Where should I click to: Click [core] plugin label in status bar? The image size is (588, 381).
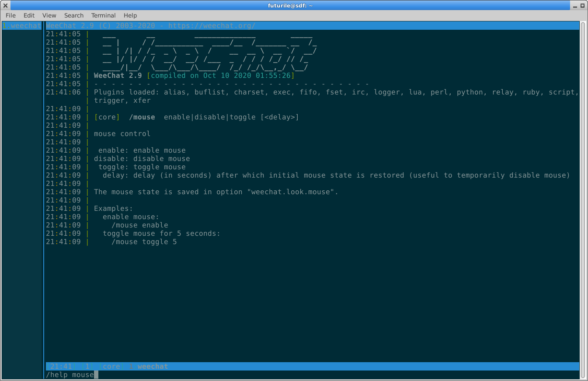tap(111, 367)
